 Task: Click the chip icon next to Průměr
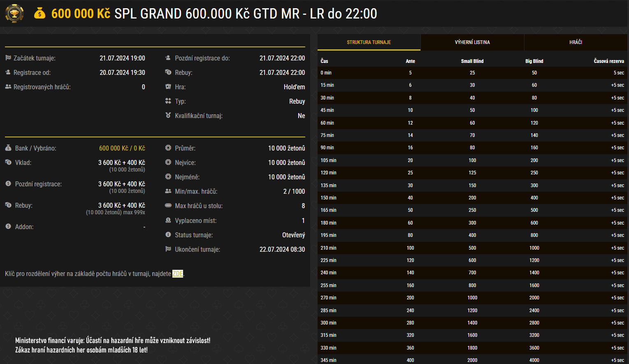[169, 148]
